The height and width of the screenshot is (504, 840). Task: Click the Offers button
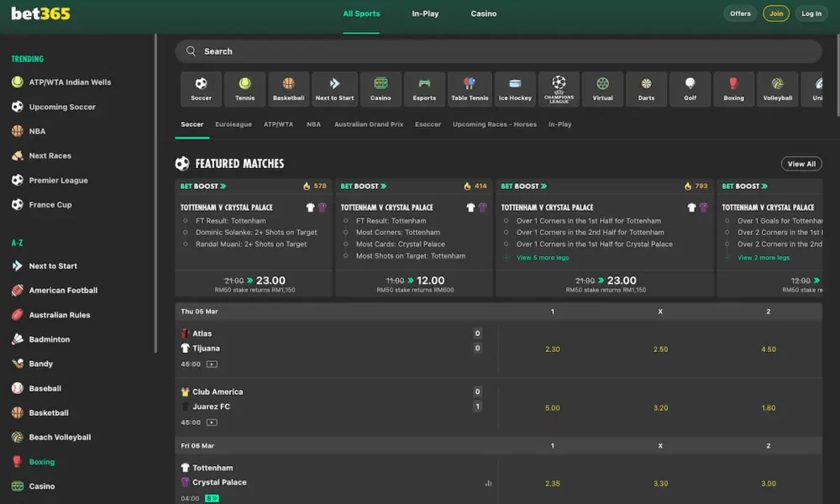coord(740,13)
